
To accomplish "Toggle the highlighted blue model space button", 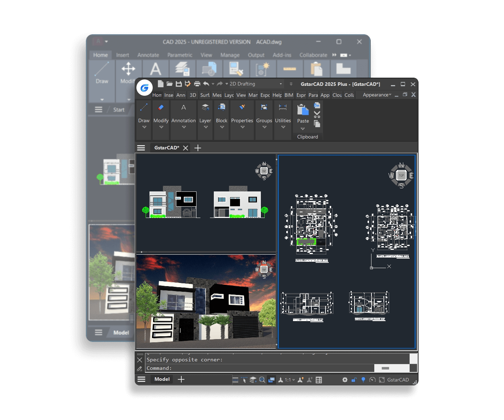I will [271, 380].
